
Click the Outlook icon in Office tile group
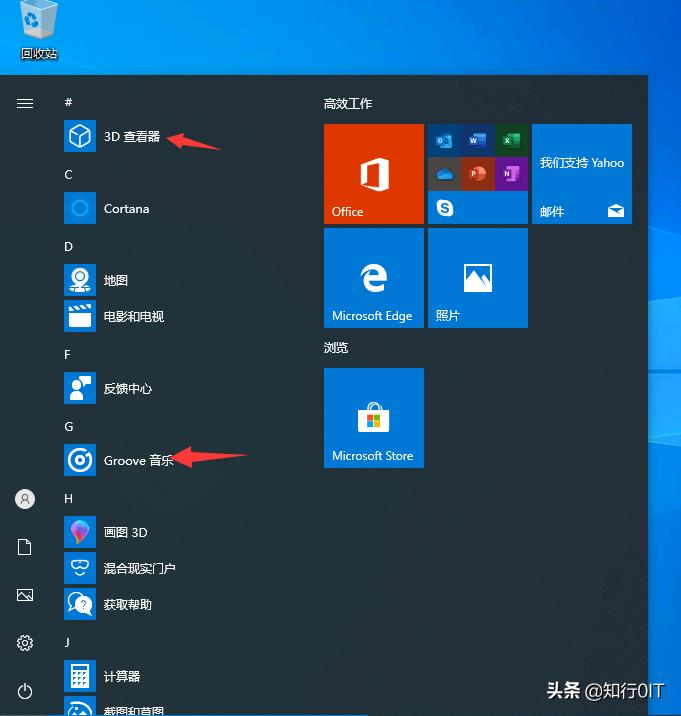tap(444, 141)
